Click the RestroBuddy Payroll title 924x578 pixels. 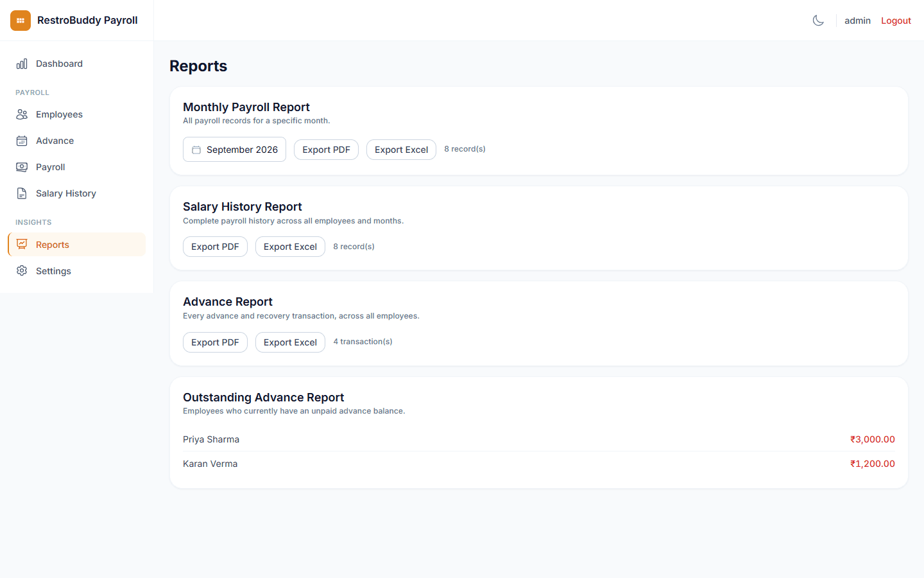[87, 21]
